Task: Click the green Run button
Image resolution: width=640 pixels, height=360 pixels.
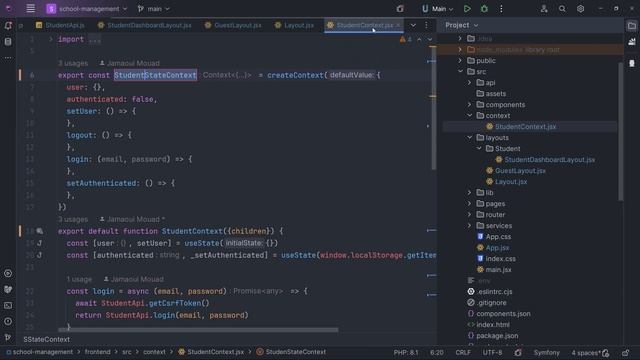Action: tap(467, 9)
